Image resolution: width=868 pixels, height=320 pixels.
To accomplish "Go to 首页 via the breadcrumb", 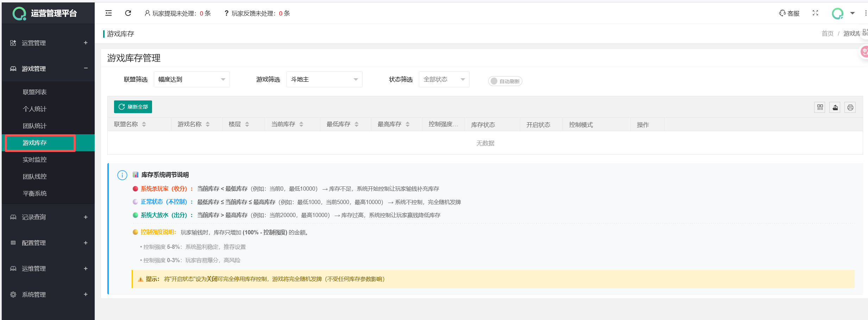I will point(827,33).
